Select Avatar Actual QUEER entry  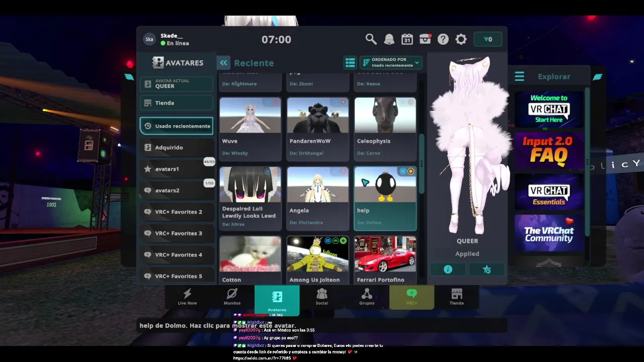177,84
